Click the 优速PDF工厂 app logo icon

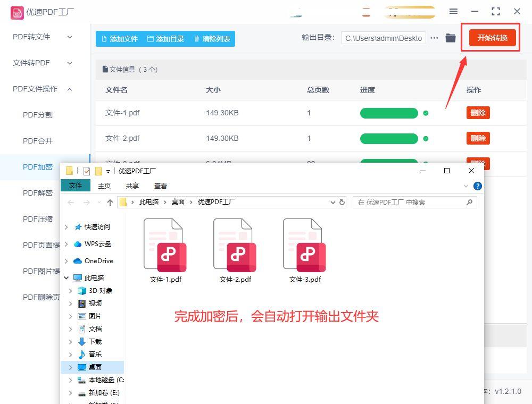(x=17, y=13)
